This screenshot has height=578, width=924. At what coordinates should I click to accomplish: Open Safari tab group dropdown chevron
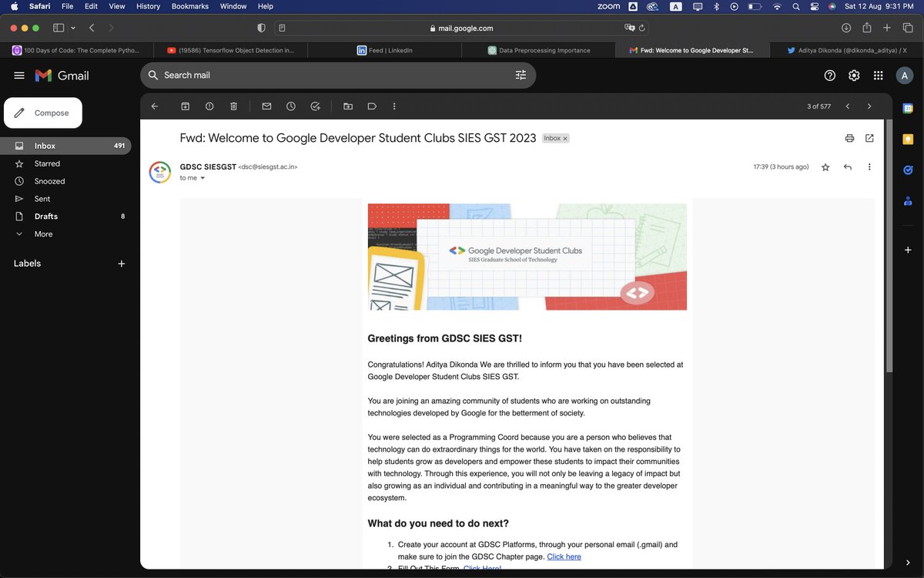coord(73,28)
